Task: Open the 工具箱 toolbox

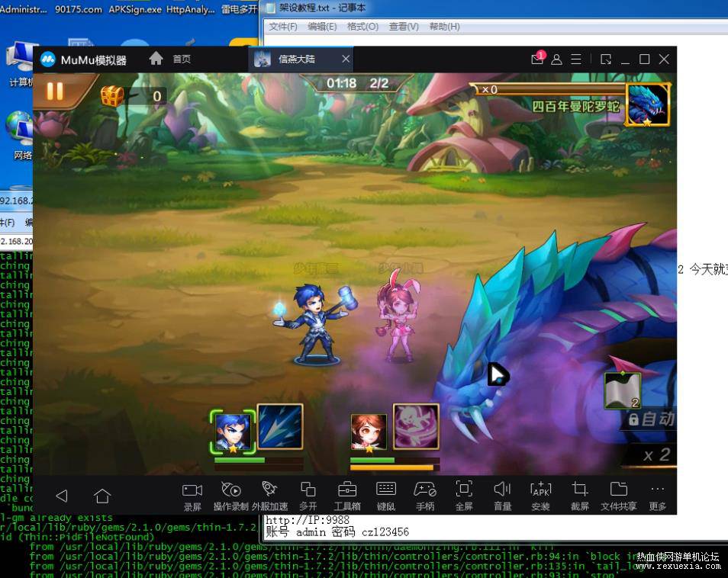Action: point(346,496)
